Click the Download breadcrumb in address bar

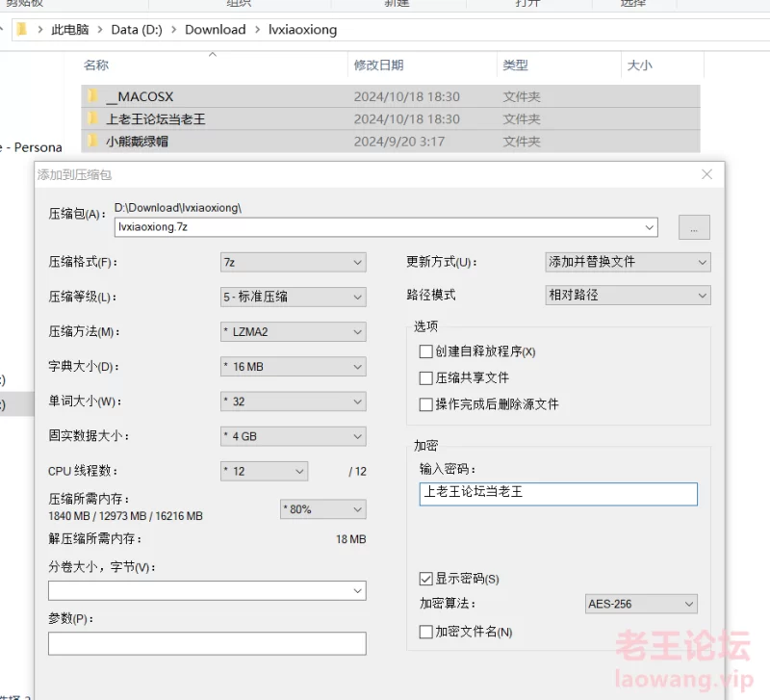215,29
